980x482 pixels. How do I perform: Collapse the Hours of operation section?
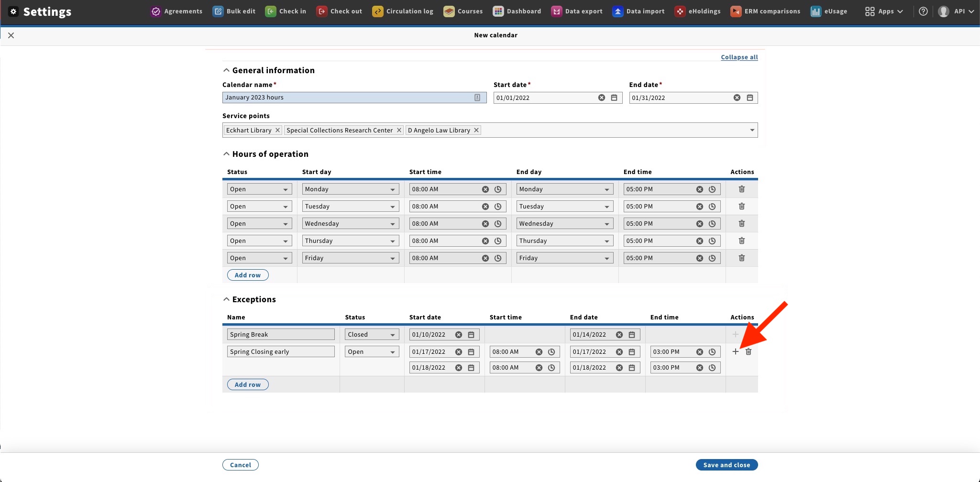227,154
